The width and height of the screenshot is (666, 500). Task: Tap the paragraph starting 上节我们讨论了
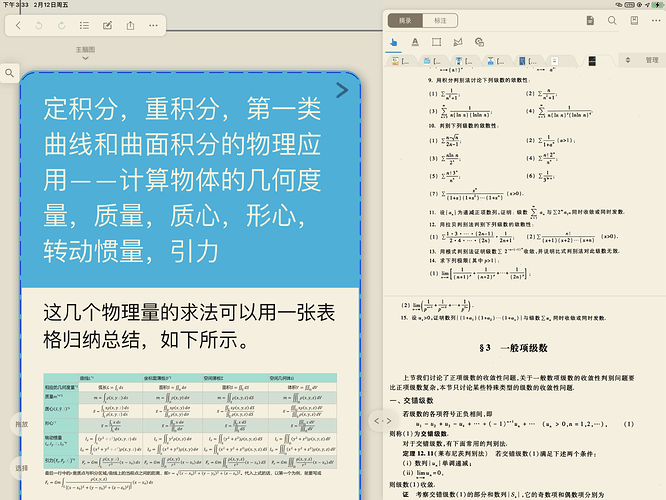point(512,382)
